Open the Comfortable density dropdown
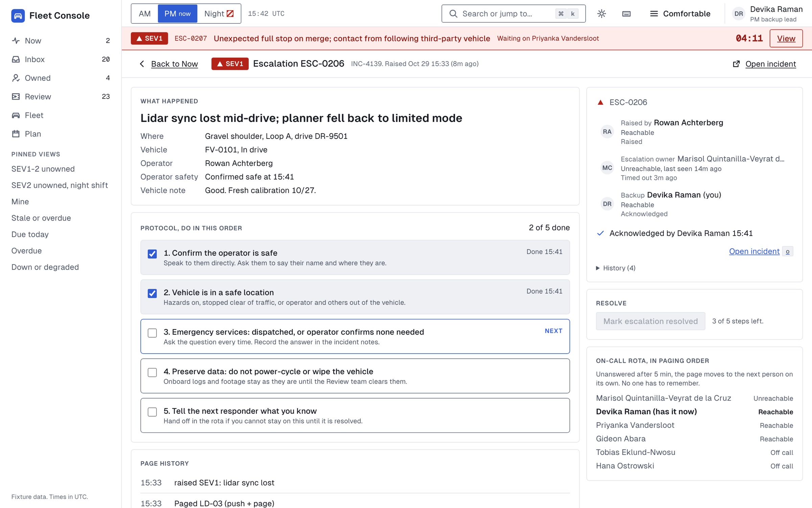This screenshot has width=812, height=508. point(680,14)
